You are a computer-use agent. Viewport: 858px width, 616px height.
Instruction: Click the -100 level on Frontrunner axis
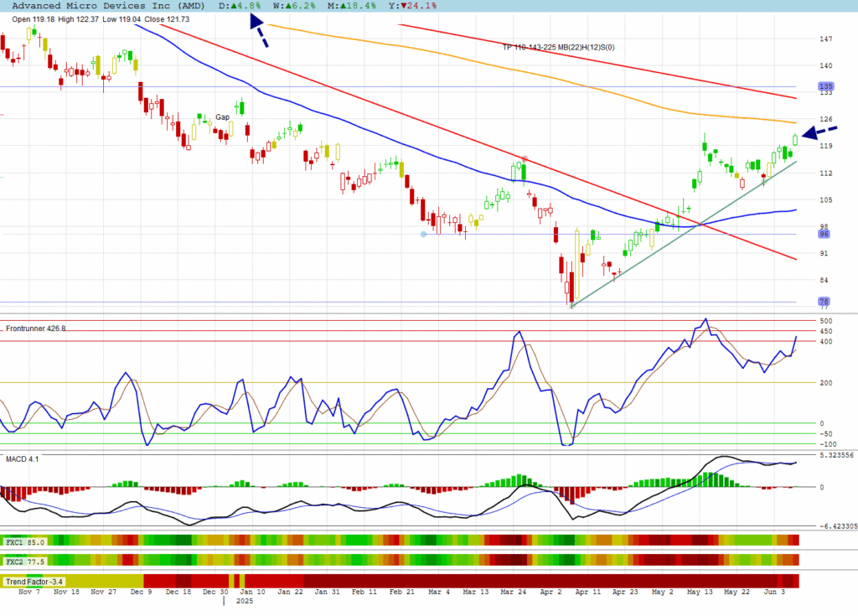pyautogui.click(x=828, y=445)
